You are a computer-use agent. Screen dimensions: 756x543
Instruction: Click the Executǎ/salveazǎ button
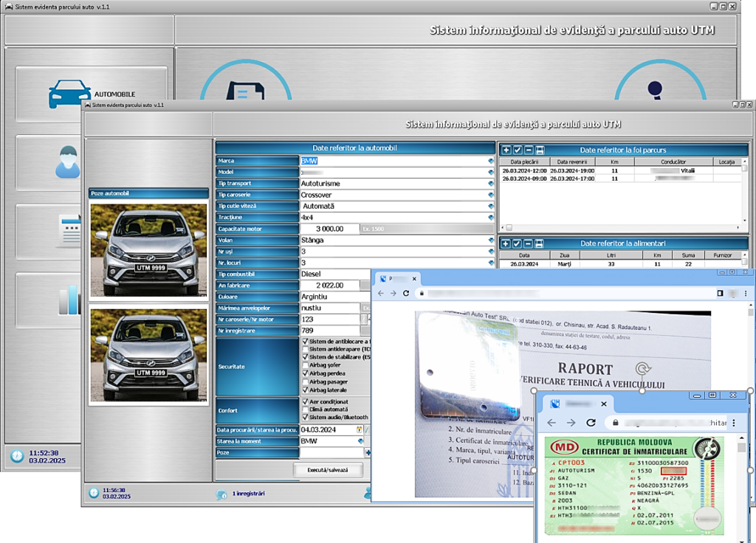coord(328,470)
